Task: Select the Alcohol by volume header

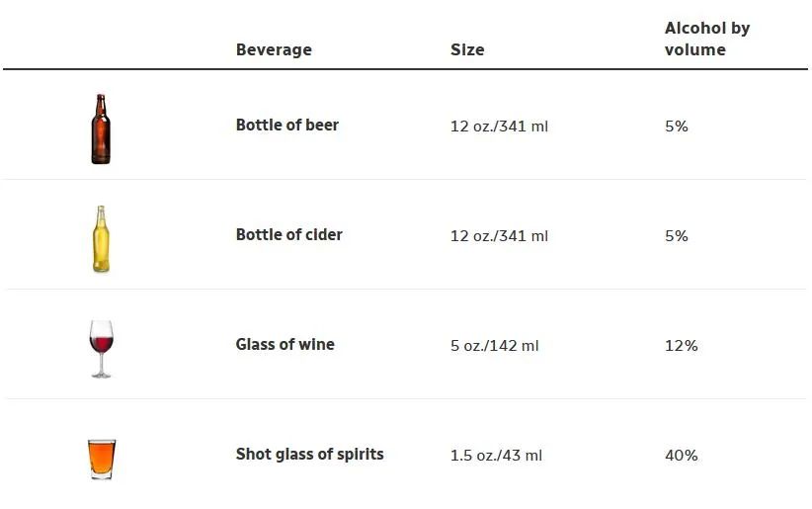Action: 707,39
